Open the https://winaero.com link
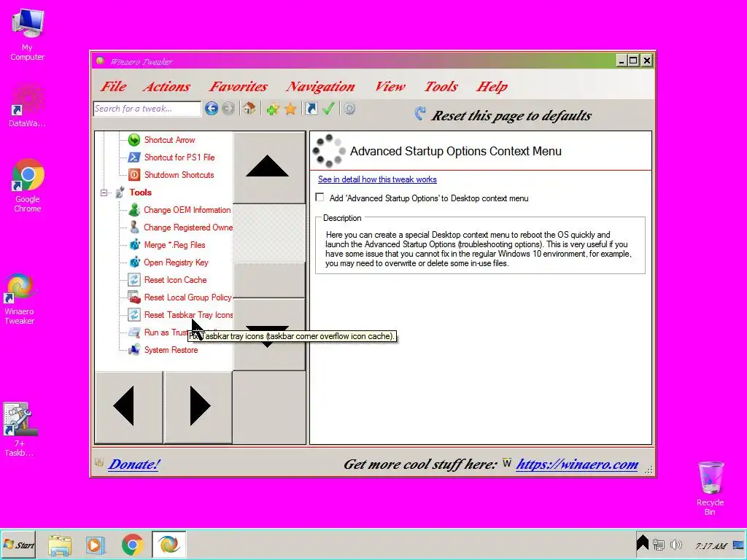This screenshot has width=747, height=560. point(577,464)
